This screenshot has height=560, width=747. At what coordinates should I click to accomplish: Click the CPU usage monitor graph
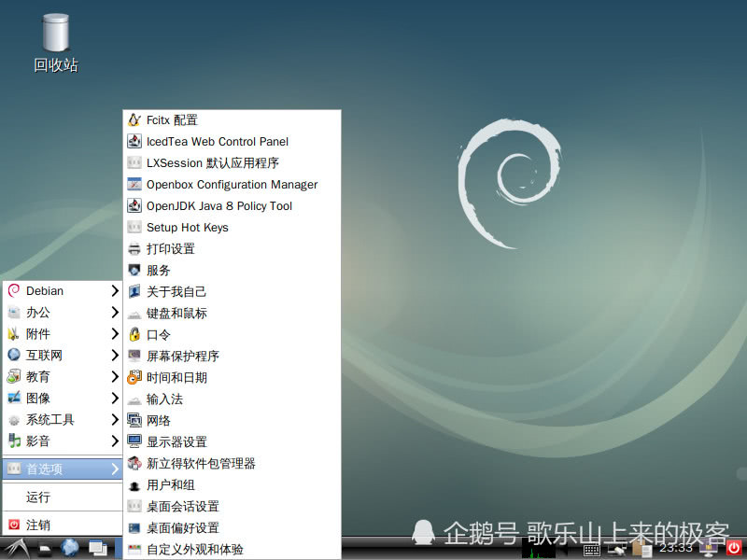(x=539, y=549)
